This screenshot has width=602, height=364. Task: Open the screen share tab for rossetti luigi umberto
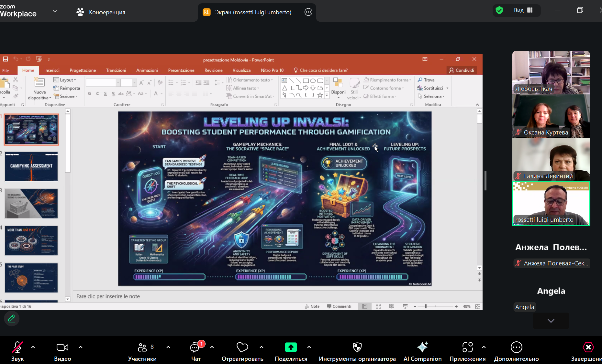point(253,12)
